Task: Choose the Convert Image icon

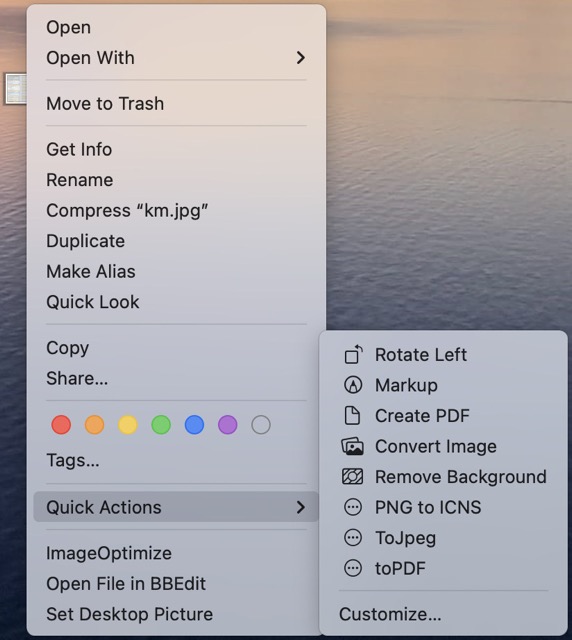Action: 352,446
